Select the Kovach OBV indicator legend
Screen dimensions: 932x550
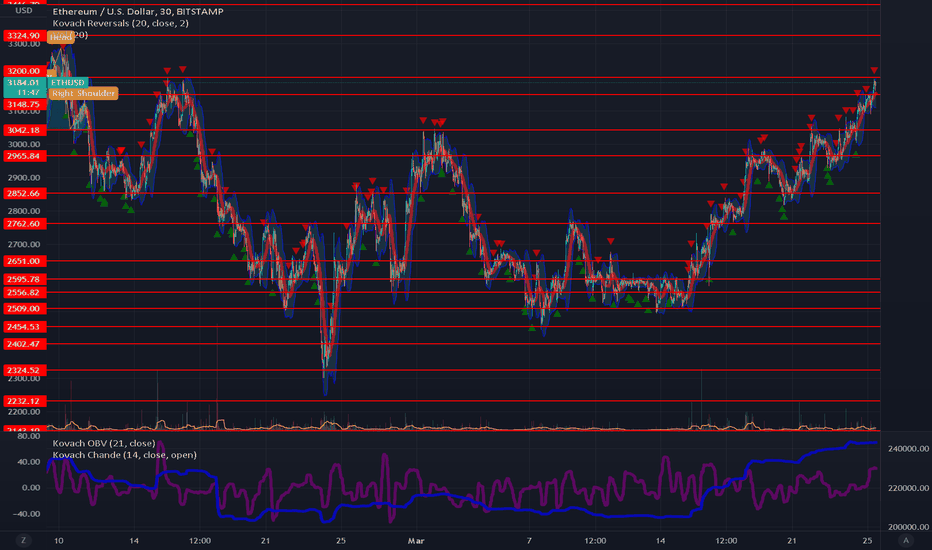click(104, 443)
